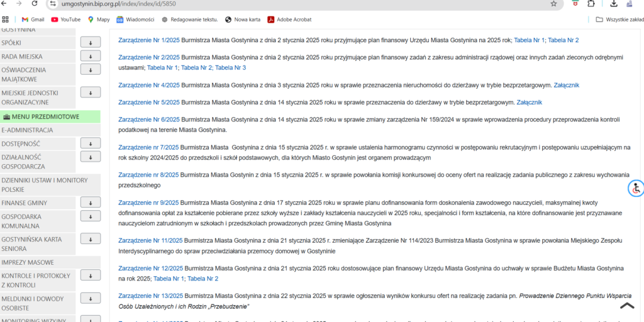644x322 pixels.
Task: Expand the FINANSE GMINY submenu arrow
Action: tap(91, 203)
